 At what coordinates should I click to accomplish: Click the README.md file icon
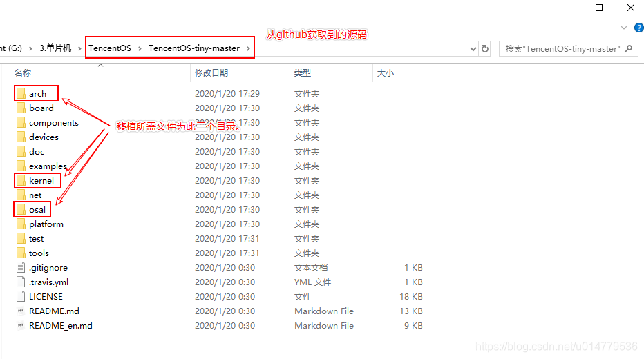tap(21, 311)
